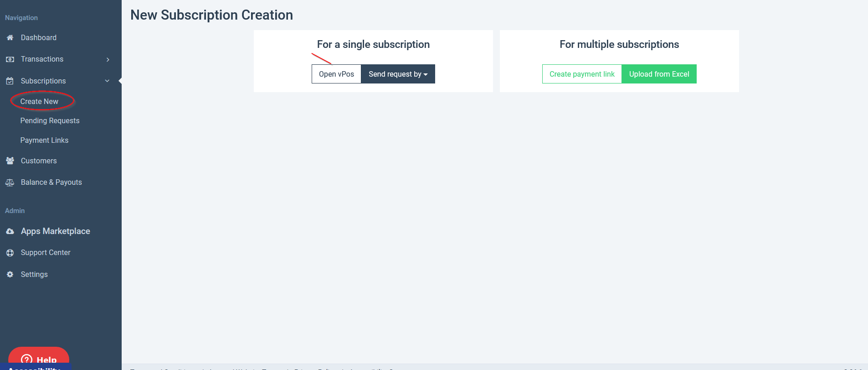The image size is (868, 370).
Task: Click the Customers people icon
Action: click(x=10, y=161)
